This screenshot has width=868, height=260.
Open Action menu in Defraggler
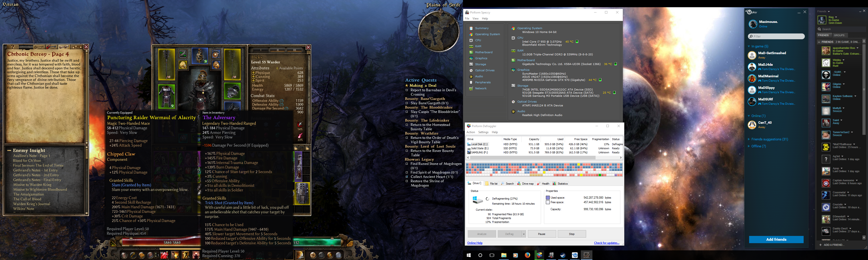[x=471, y=132]
